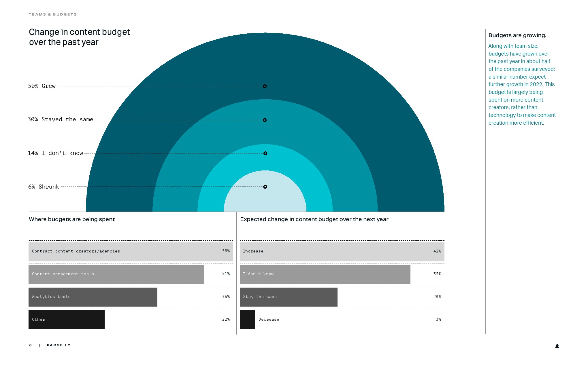Click the TEAMS & BUDGETS section header

[53, 14]
